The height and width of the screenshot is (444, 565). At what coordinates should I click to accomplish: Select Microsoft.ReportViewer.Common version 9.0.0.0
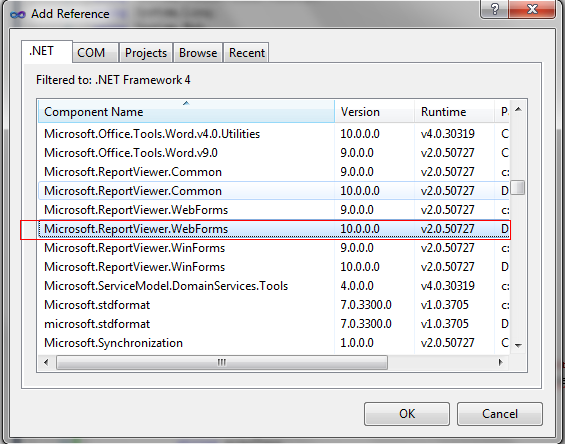pos(274,172)
